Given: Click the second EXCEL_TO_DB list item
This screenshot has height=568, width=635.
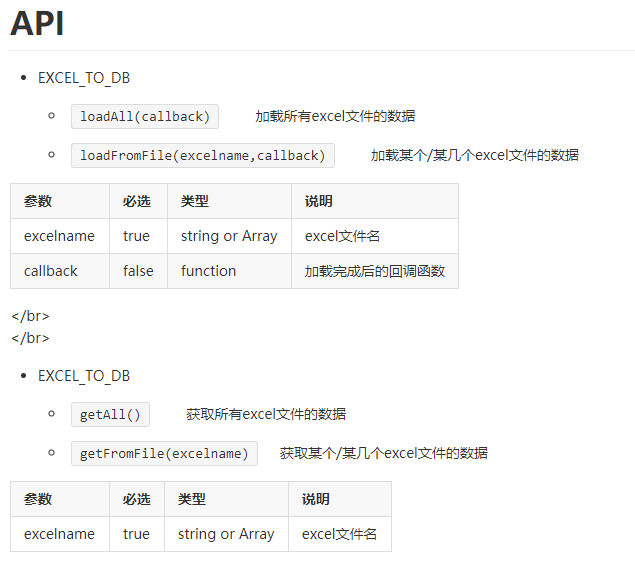Looking at the screenshot, I should (84, 376).
